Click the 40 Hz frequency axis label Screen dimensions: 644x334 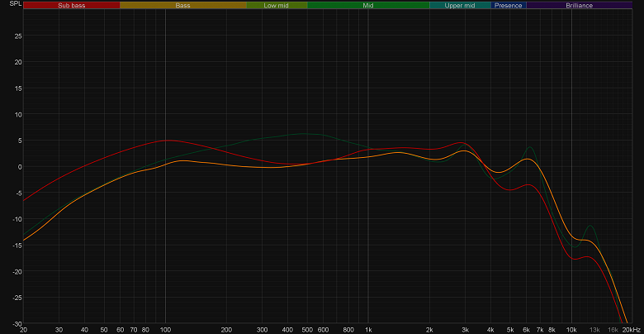click(84, 330)
